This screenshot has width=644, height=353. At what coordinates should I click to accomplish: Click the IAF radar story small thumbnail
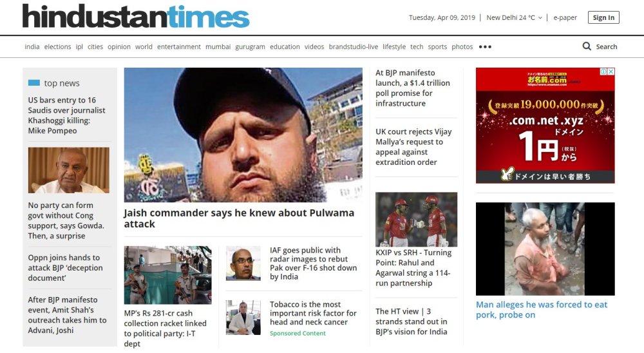pos(243,263)
